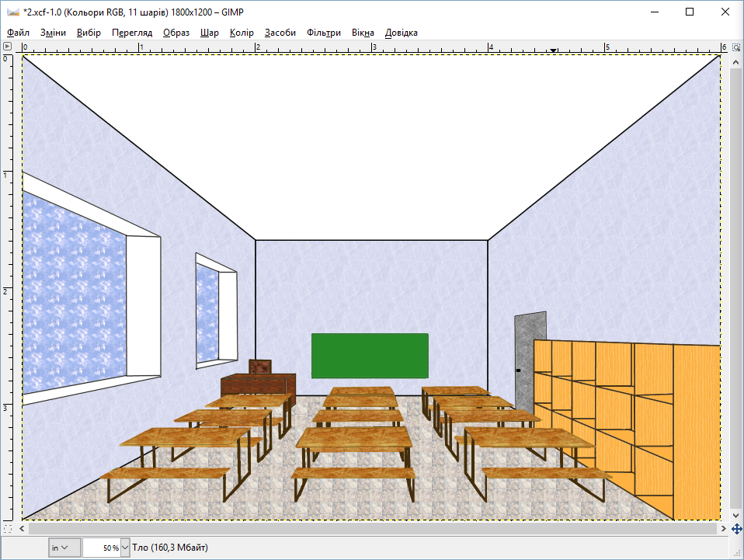Open the Колір menu
Screen dimensions: 744x560
tap(242, 33)
